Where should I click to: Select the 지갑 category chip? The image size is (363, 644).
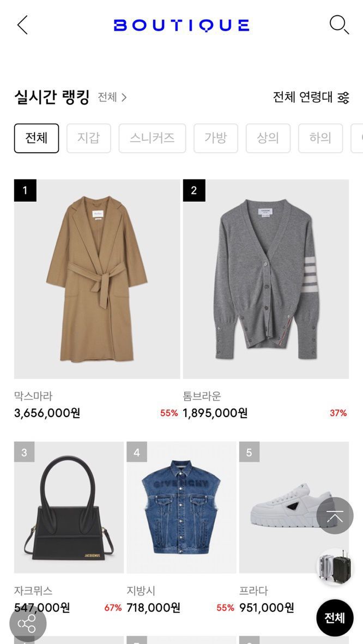click(x=89, y=138)
